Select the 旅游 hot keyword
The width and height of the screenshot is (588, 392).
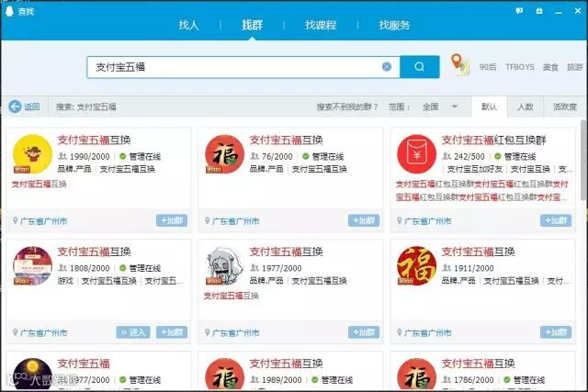click(x=575, y=67)
